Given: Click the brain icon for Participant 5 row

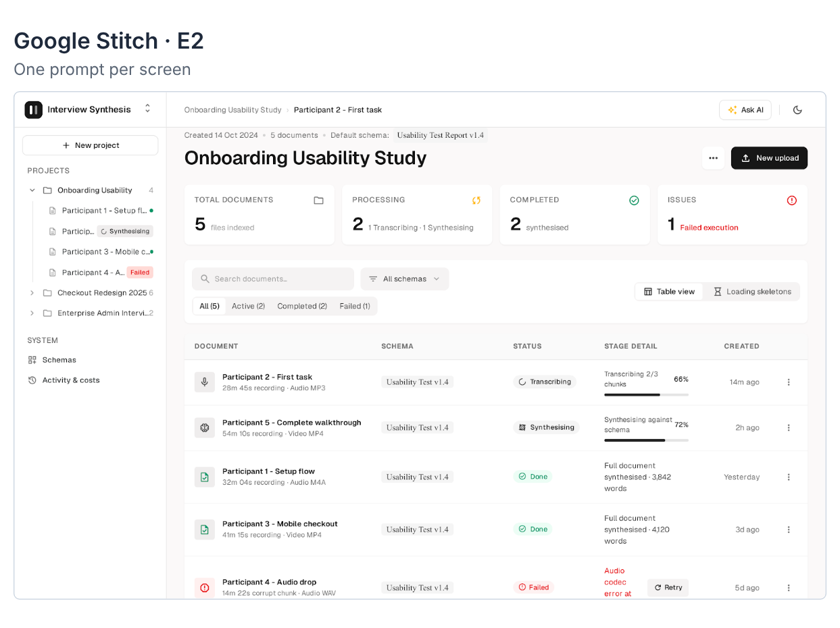Looking at the screenshot, I should [205, 427].
